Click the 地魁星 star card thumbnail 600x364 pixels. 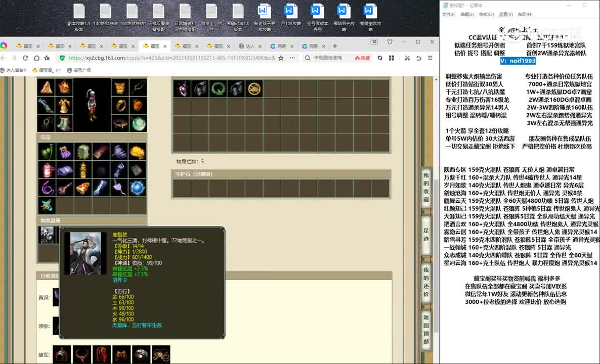[47, 235]
